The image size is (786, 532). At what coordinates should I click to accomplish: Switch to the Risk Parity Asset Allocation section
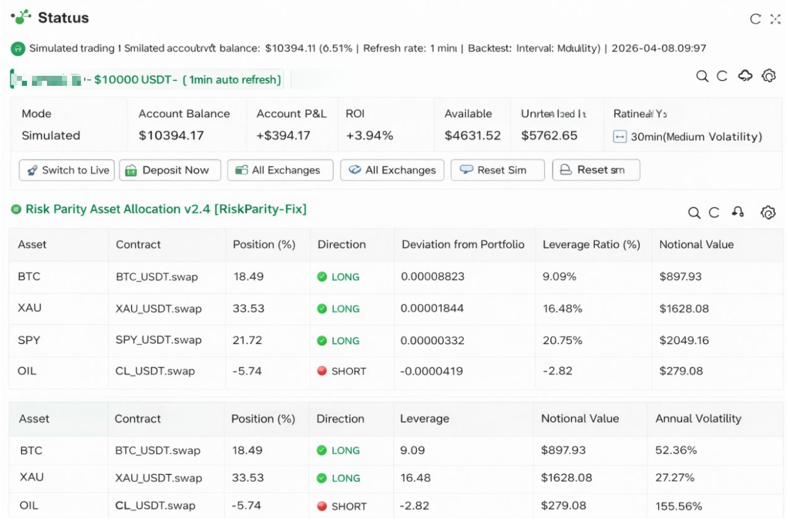coord(158,209)
